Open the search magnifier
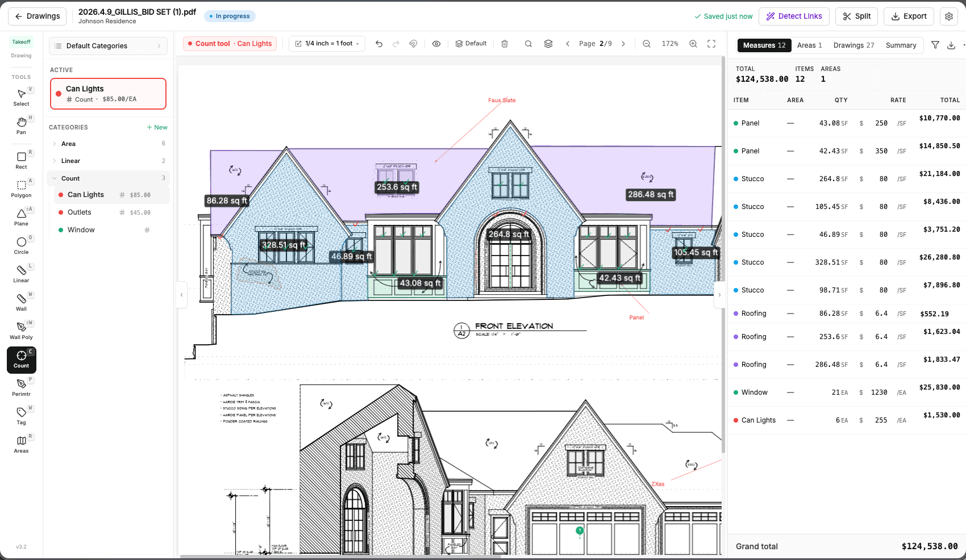966x560 pixels. (528, 44)
